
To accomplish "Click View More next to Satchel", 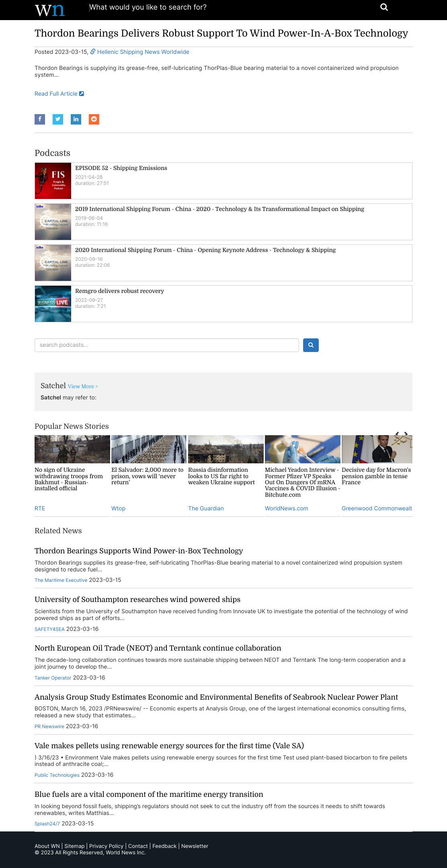I will pos(83,386).
